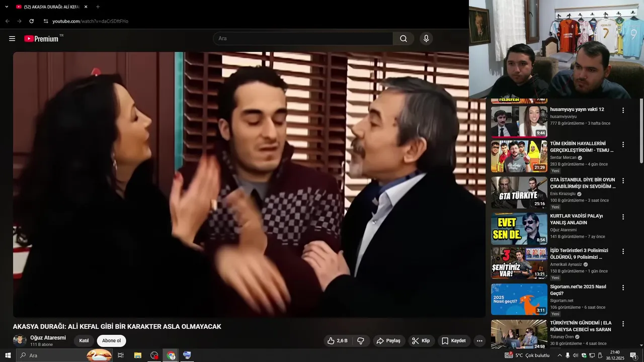Viewport: 644px width, 362px height.
Task: Reload the page with browser refresh icon
Action: click(x=31, y=21)
